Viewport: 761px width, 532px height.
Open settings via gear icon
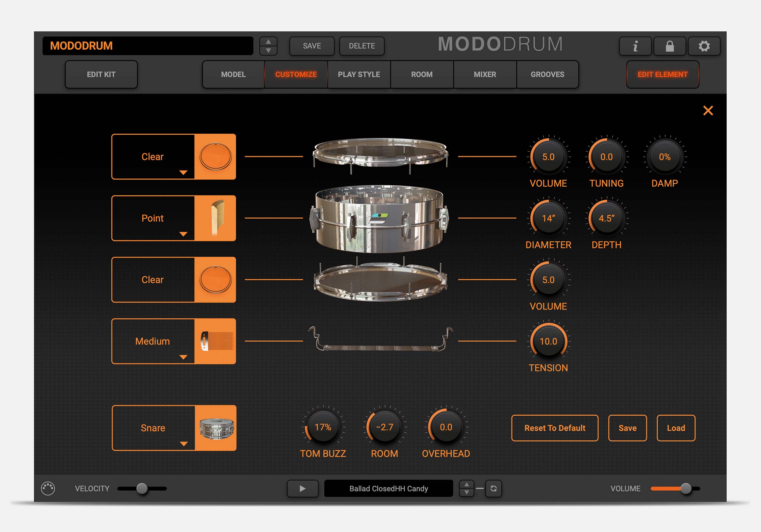[704, 46]
